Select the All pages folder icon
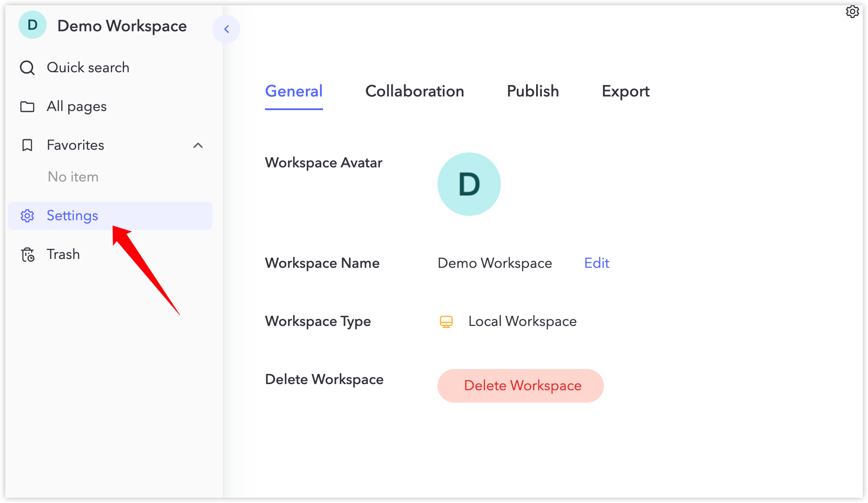This screenshot has width=868, height=503. [27, 107]
